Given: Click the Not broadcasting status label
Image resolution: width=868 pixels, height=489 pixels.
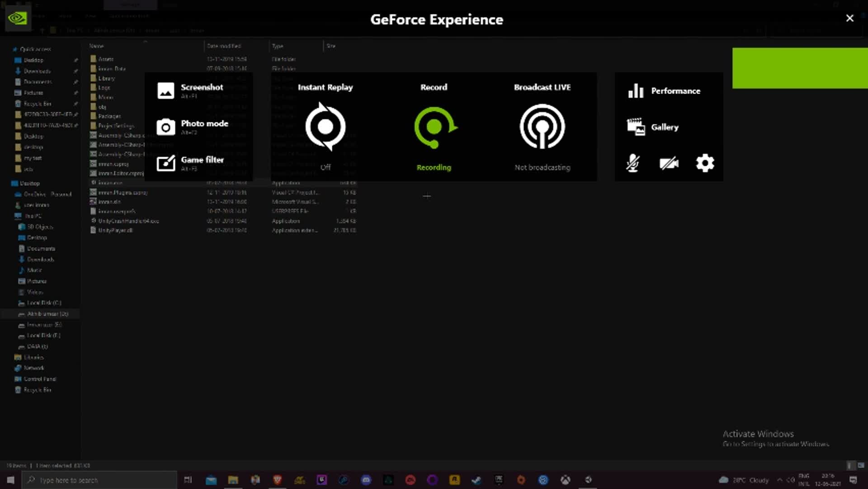Looking at the screenshot, I should click(x=542, y=168).
